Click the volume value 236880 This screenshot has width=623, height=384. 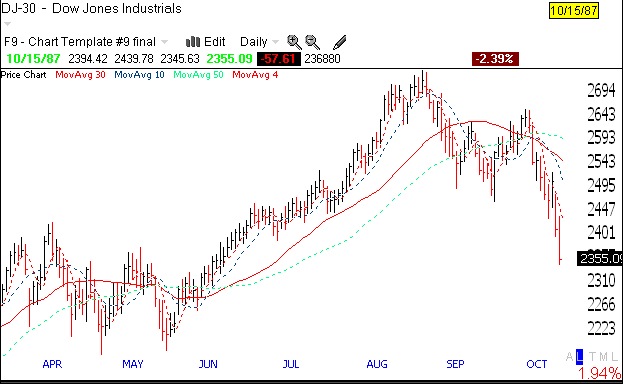tap(322, 59)
